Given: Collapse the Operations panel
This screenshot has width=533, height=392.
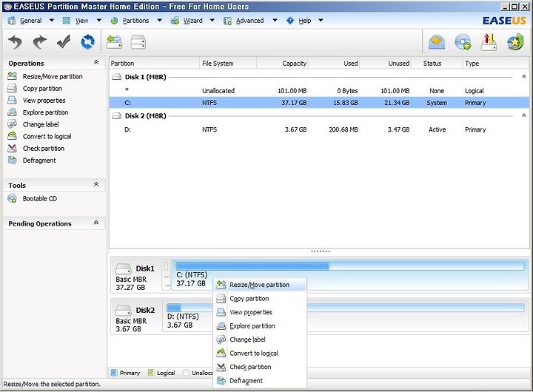Looking at the screenshot, I should (96, 63).
